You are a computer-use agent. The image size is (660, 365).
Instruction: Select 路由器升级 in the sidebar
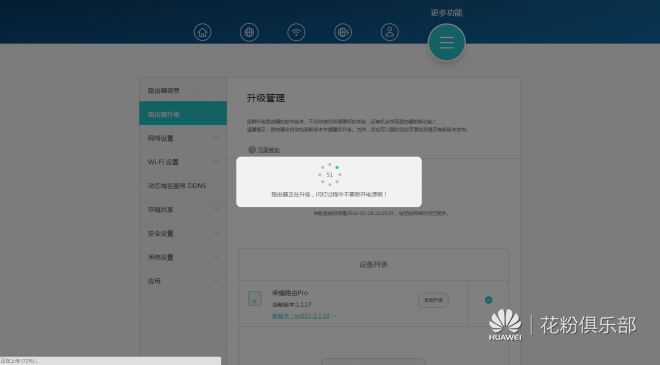(183, 114)
